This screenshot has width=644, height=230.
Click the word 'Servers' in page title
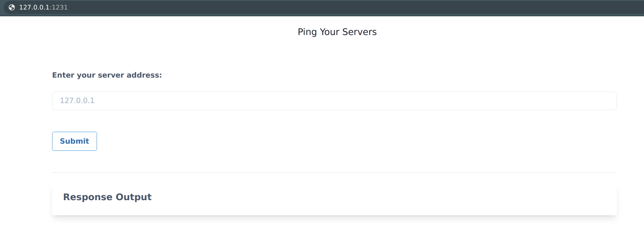click(359, 32)
